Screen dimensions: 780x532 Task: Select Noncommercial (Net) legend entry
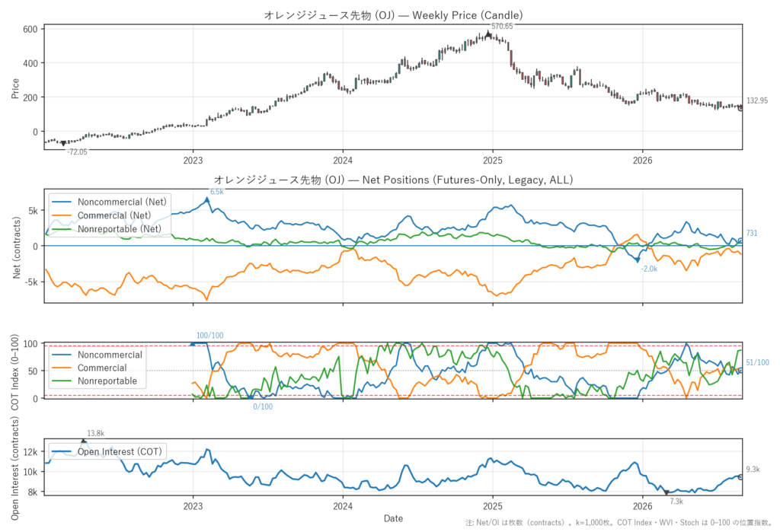[109, 202]
